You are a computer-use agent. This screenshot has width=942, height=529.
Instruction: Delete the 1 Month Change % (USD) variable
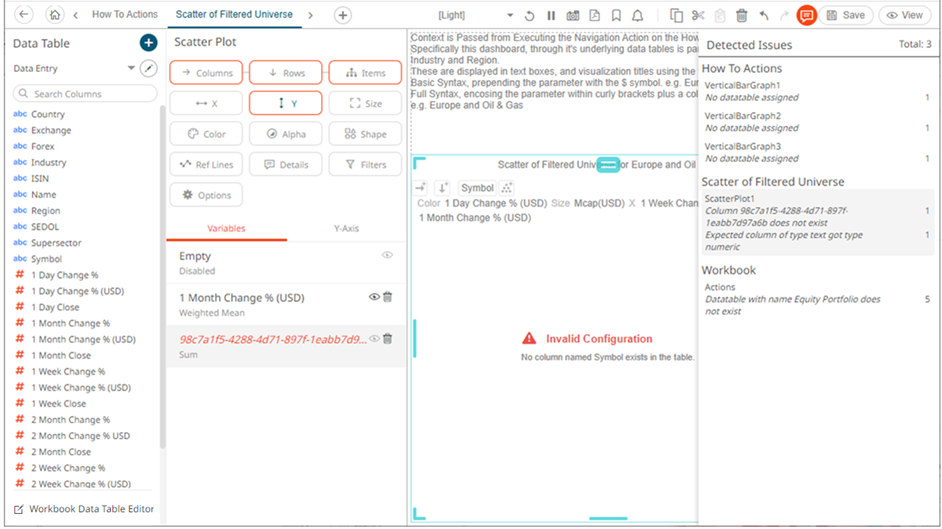point(388,297)
